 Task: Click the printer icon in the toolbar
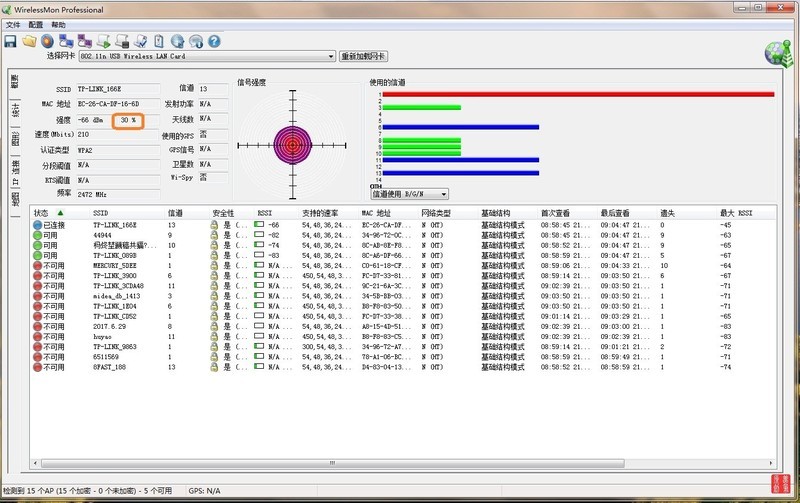point(122,41)
